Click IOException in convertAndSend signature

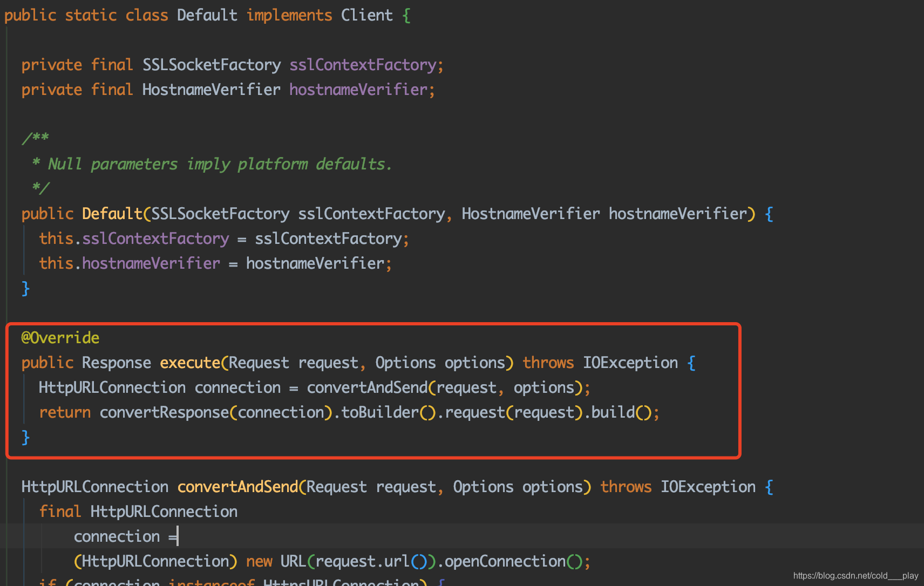[708, 487]
